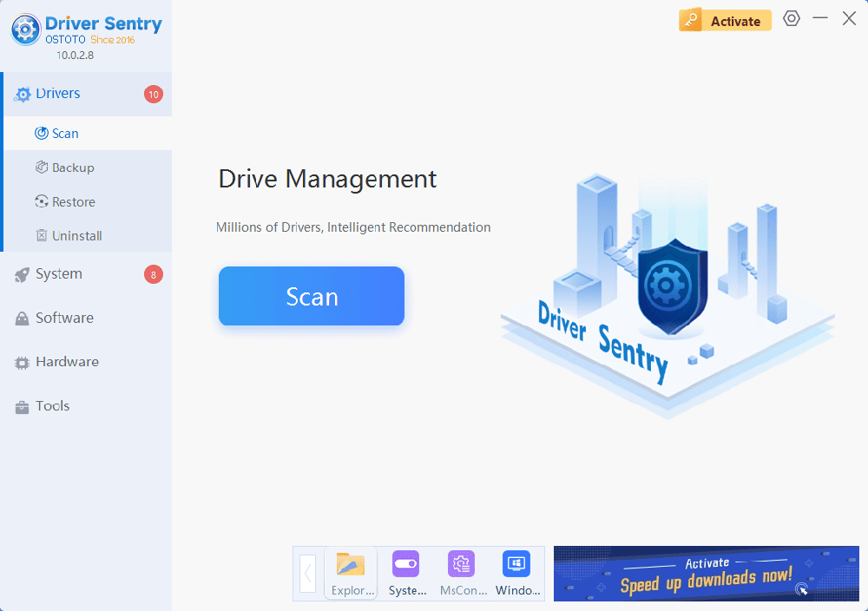Switch to the System section
The width and height of the screenshot is (868, 611).
[86, 274]
